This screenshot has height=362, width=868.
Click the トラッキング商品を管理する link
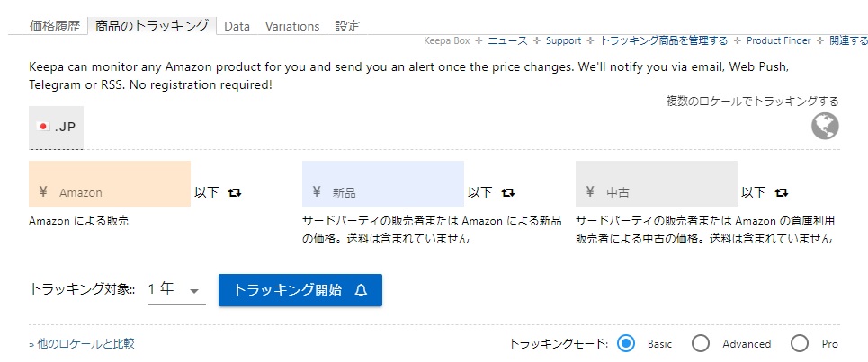coord(664,40)
